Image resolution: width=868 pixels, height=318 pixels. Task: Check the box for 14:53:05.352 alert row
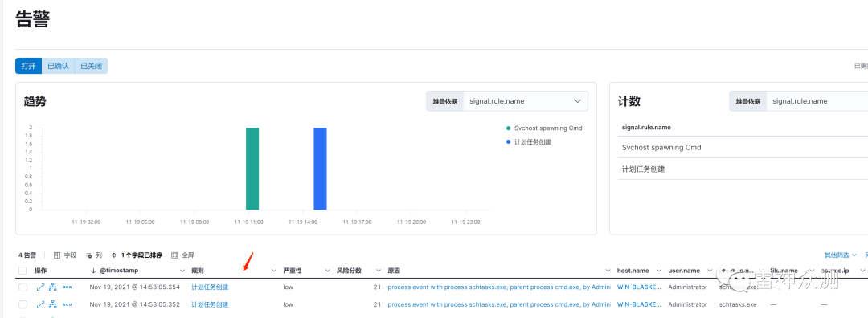click(x=23, y=304)
